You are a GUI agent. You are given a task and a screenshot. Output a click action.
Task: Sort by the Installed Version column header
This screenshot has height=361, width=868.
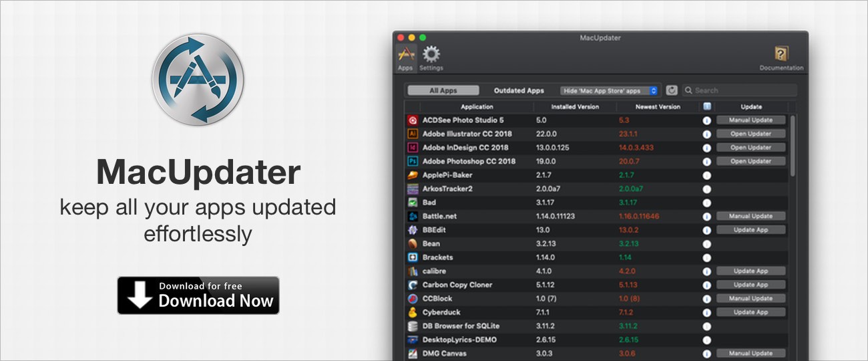coord(575,106)
